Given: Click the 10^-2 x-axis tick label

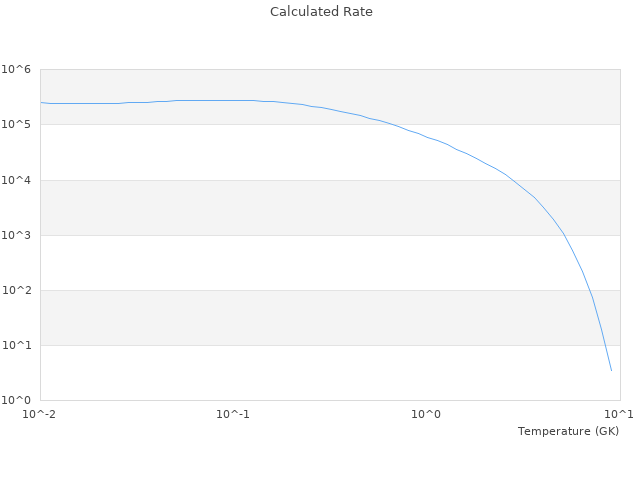Looking at the screenshot, I should [x=40, y=414].
